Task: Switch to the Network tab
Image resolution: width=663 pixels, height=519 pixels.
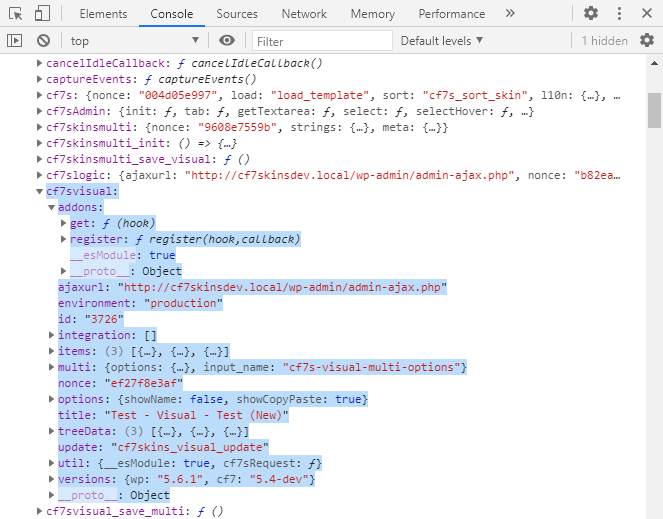Action: (304, 14)
